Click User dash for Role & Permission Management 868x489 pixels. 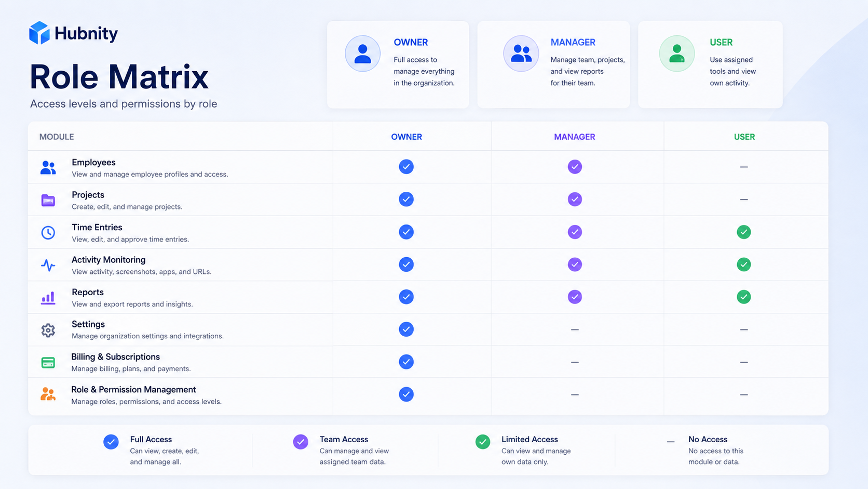(744, 395)
